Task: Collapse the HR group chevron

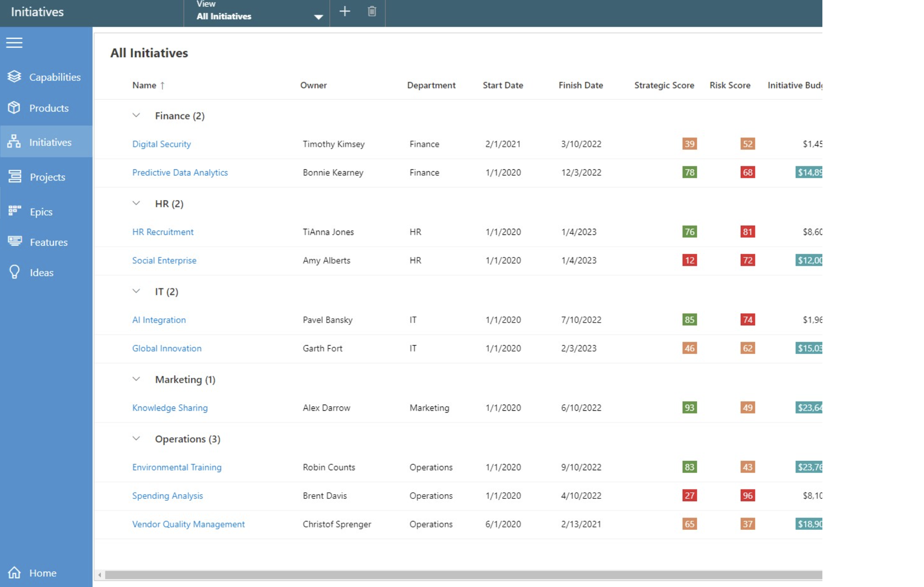Action: pos(136,203)
